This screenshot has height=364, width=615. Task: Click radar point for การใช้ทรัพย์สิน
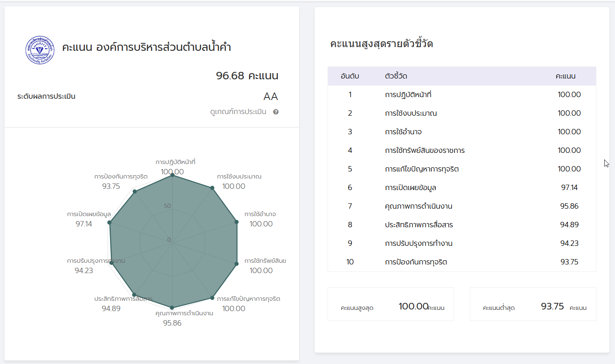[x=237, y=264]
